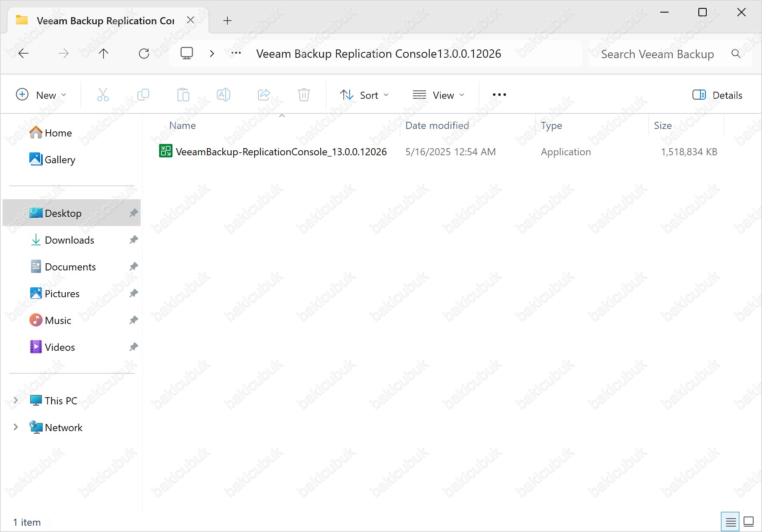762x532 pixels.
Task: Expand the This PC tree node
Action: (16, 401)
